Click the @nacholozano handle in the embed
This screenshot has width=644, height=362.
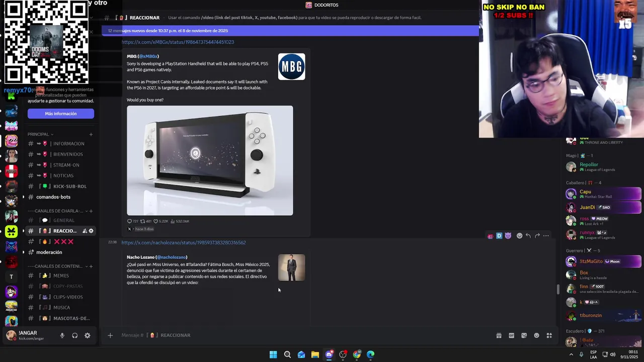click(171, 257)
